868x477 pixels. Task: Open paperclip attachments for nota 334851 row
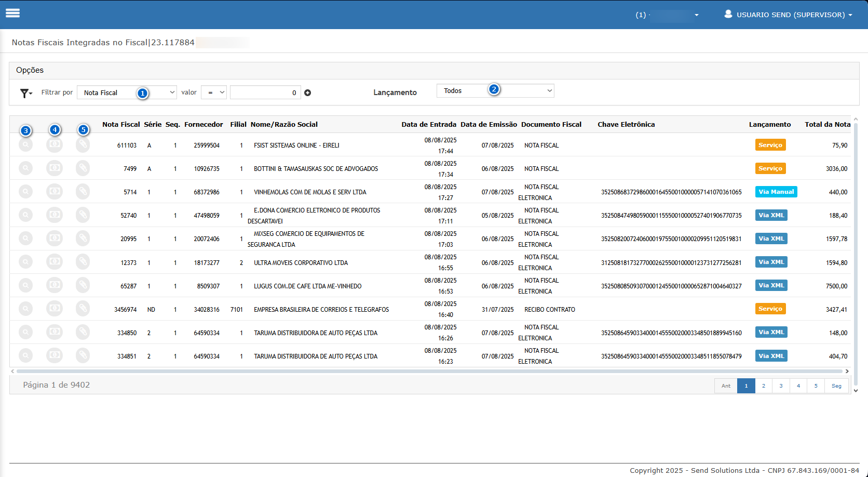[x=83, y=355]
